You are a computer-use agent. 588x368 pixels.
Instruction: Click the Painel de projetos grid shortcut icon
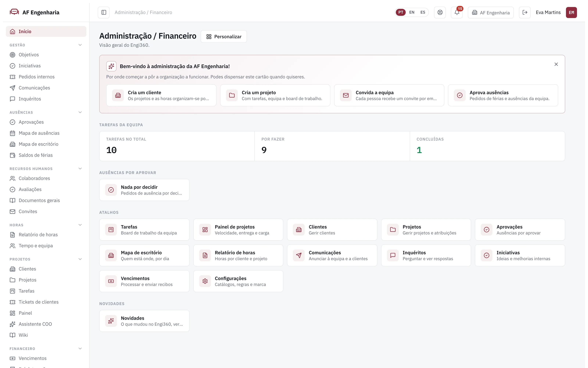click(x=205, y=229)
